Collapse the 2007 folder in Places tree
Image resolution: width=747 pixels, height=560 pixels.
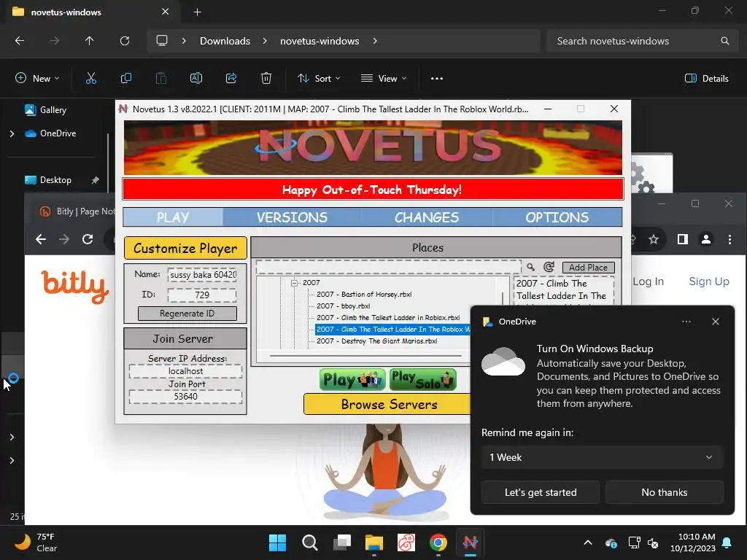tap(294, 283)
